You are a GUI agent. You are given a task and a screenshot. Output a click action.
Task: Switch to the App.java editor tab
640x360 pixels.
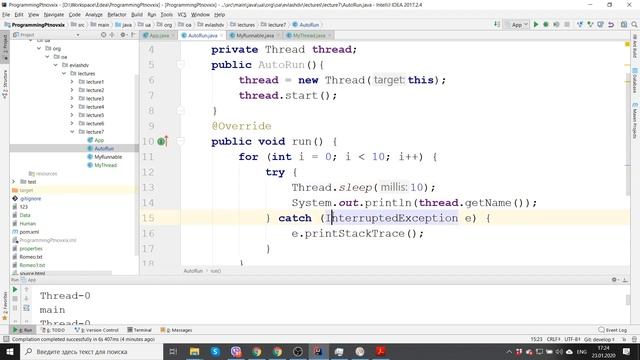[158, 36]
